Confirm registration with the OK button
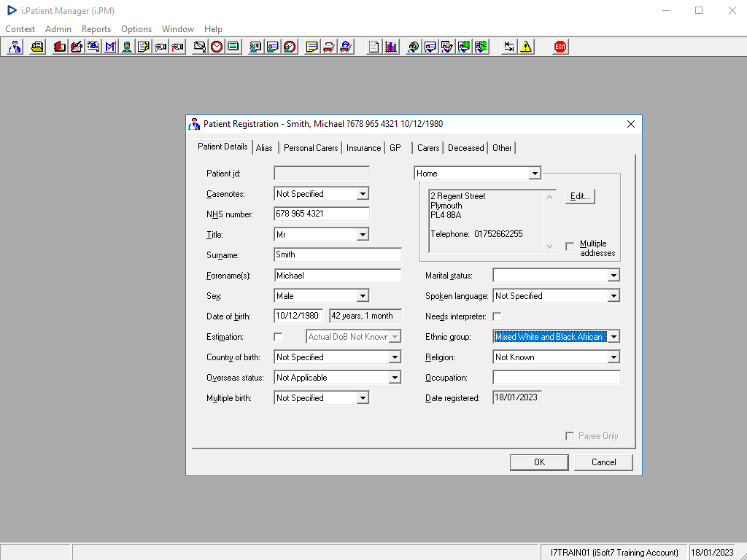Image resolution: width=747 pixels, height=560 pixels. pyautogui.click(x=539, y=462)
